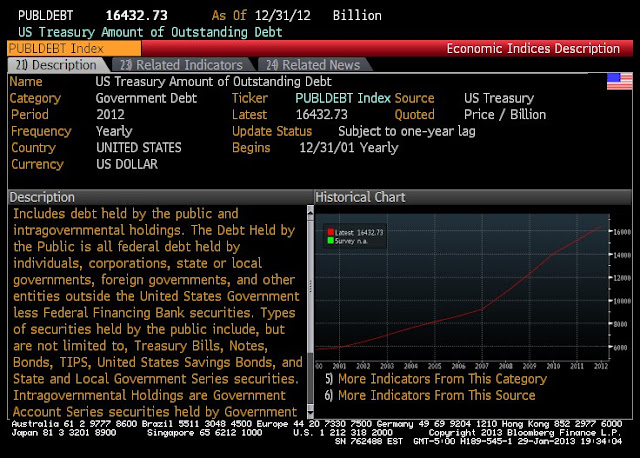Image resolution: width=640 pixels, height=458 pixels.
Task: Click the Copyright 2013 Bloomberg Finance text
Action: tap(525, 433)
